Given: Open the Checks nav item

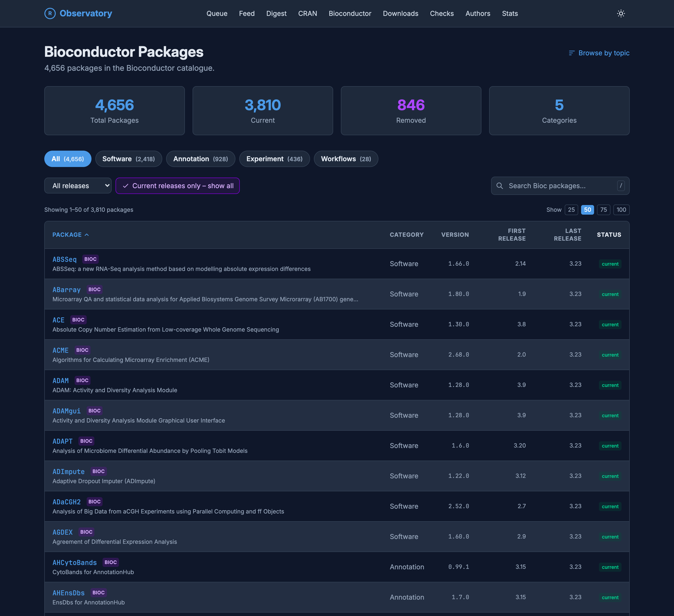Looking at the screenshot, I should point(442,14).
